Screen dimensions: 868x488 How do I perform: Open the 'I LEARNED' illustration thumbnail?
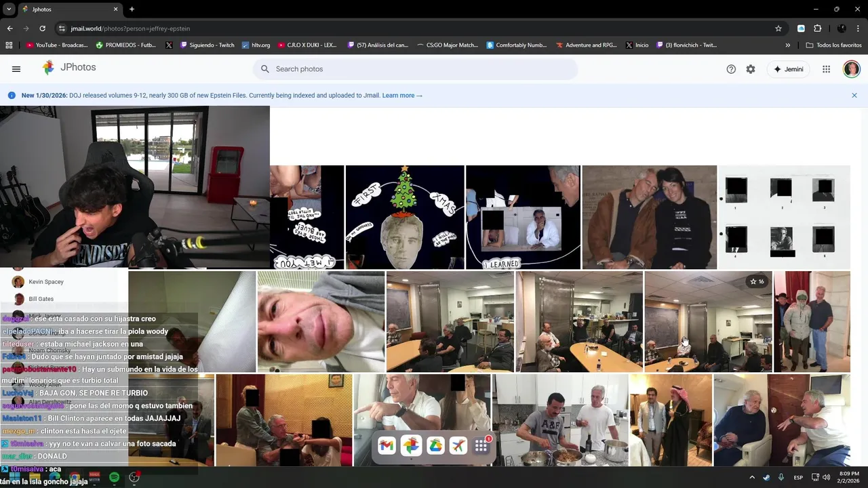[x=523, y=217]
